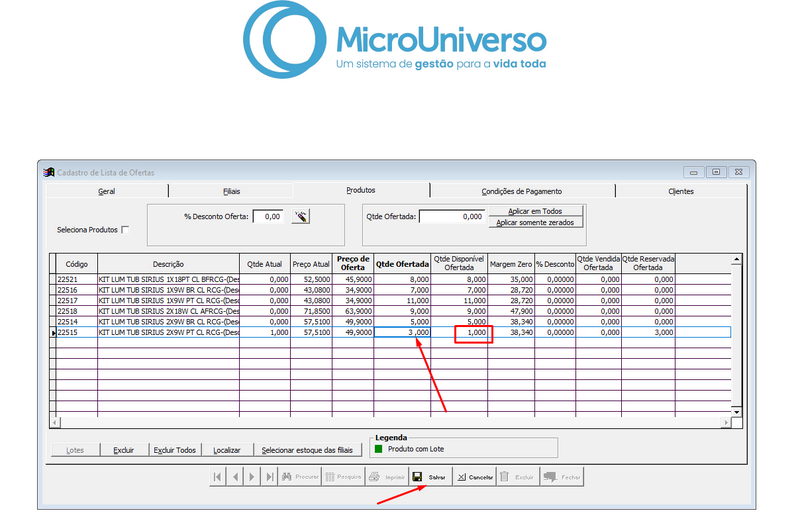Click the app icon in title bar
800x521 pixels.
49,172
